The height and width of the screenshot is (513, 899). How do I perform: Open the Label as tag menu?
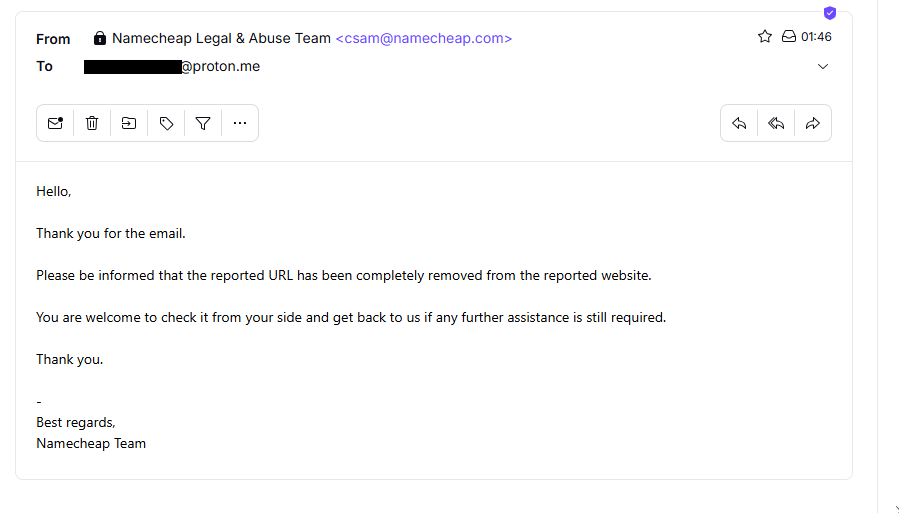click(166, 123)
